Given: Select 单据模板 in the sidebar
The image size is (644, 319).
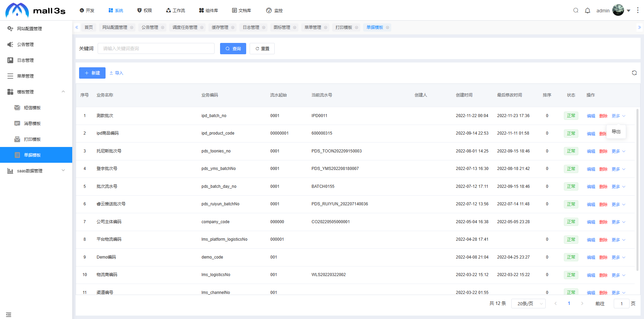Looking at the screenshot, I should point(36,155).
